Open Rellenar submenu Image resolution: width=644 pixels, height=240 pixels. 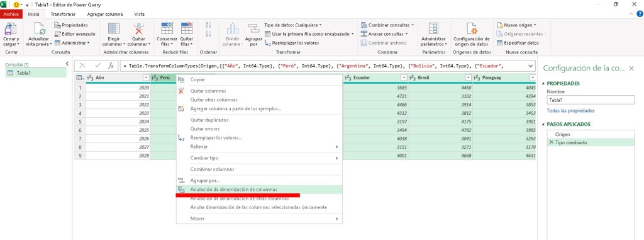click(x=259, y=147)
